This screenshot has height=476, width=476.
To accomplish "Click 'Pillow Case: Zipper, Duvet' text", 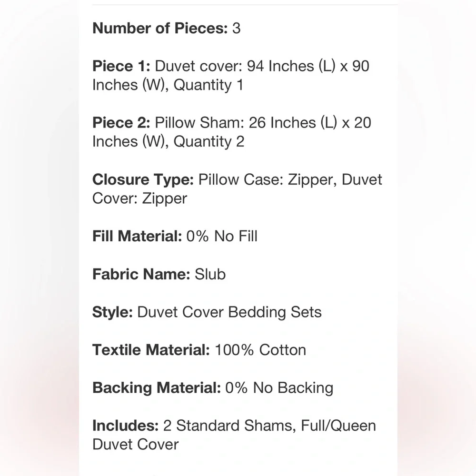I will (x=290, y=179).
